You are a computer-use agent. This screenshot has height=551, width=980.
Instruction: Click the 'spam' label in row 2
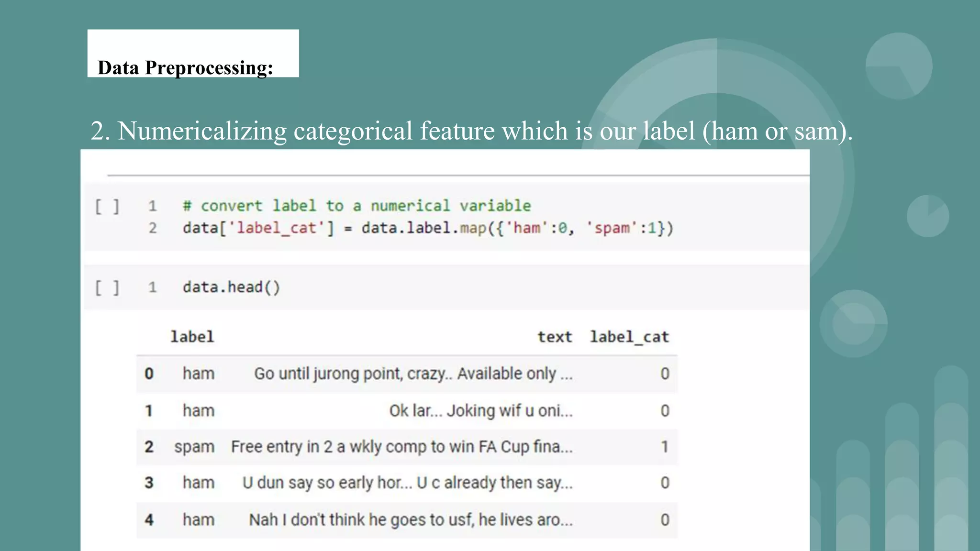pos(194,447)
